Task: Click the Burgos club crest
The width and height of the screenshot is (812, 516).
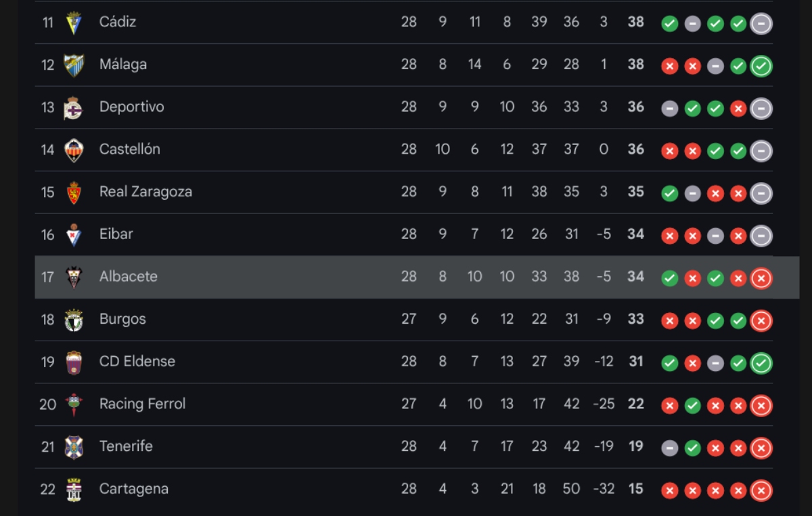Action: point(74,320)
